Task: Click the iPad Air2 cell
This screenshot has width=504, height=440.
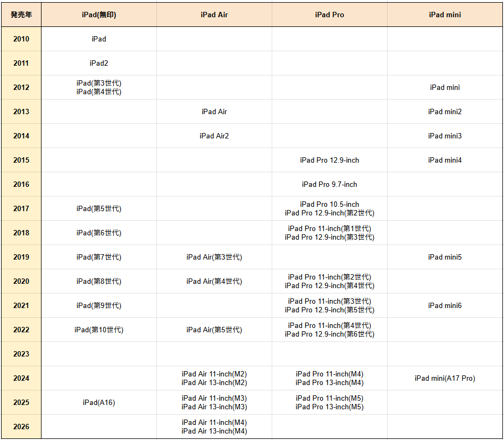Action: click(x=214, y=136)
